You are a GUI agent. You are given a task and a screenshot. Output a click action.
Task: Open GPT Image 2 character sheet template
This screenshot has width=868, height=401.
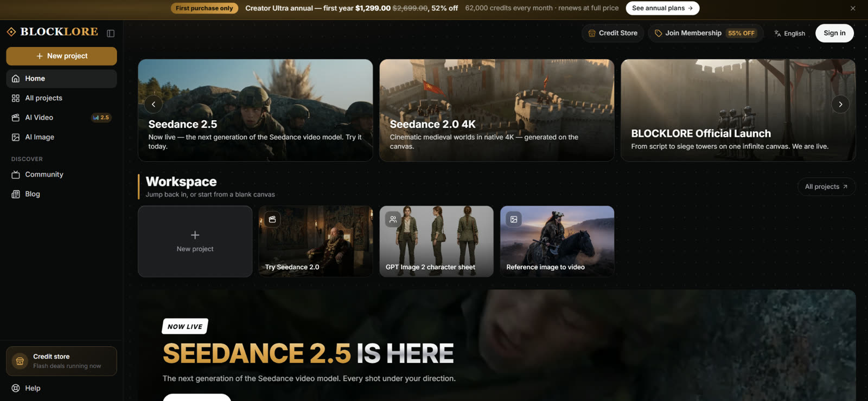(437, 241)
